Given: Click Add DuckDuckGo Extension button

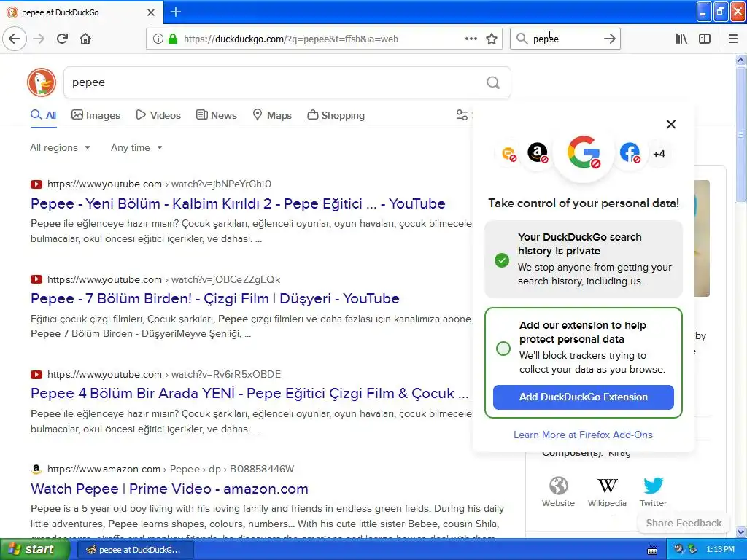Looking at the screenshot, I should (583, 397).
